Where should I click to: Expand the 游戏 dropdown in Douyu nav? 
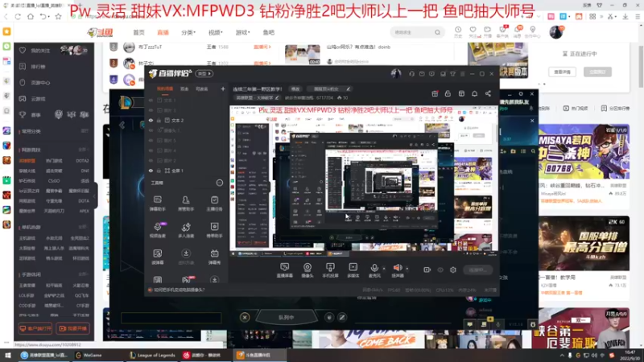pyautogui.click(x=242, y=32)
